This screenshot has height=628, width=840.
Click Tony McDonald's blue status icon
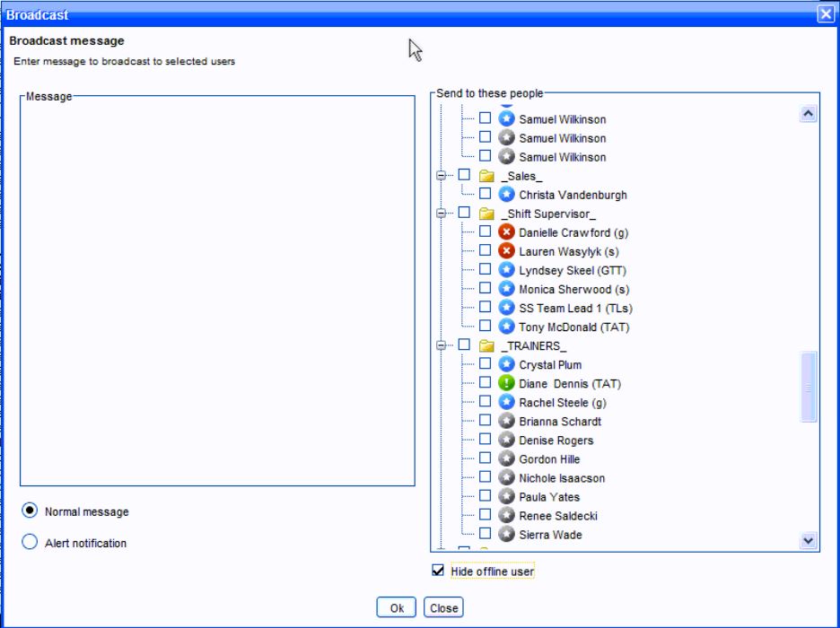[506, 327]
